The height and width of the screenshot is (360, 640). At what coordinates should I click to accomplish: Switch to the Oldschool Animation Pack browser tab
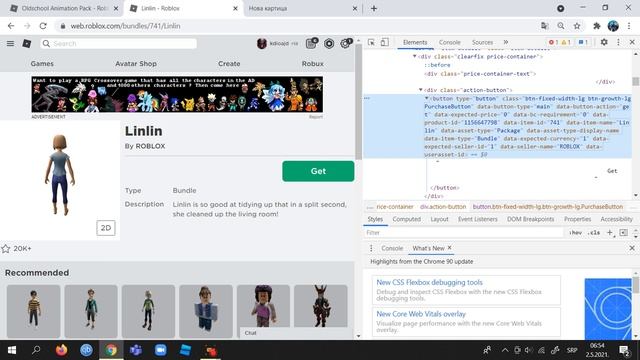click(x=64, y=8)
